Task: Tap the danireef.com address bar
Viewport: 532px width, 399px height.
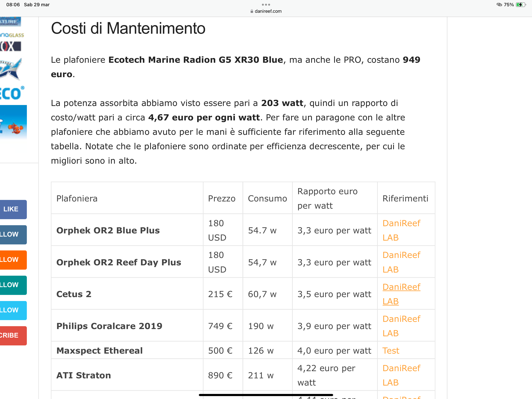Action: click(266, 11)
